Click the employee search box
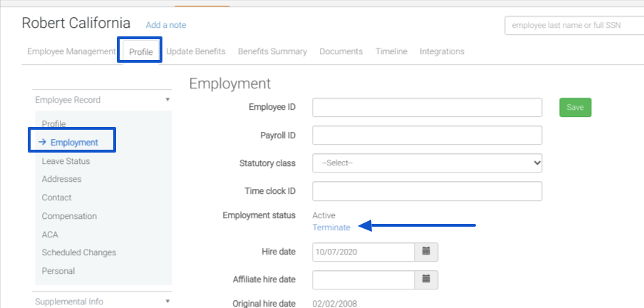Viewport: 644px width, 308px height. coord(573,26)
